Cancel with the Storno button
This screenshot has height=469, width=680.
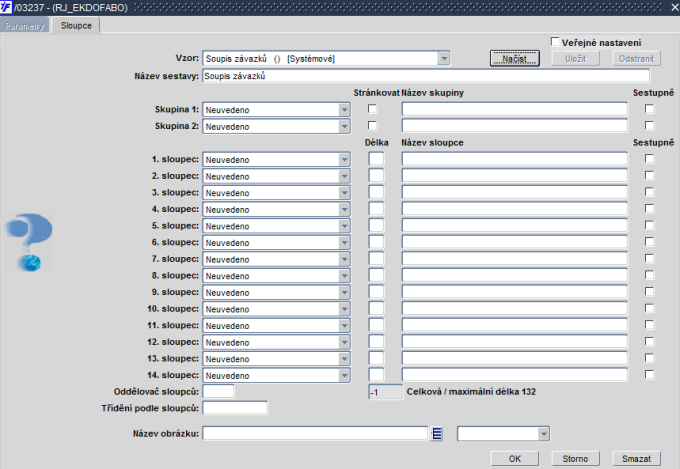(575, 459)
